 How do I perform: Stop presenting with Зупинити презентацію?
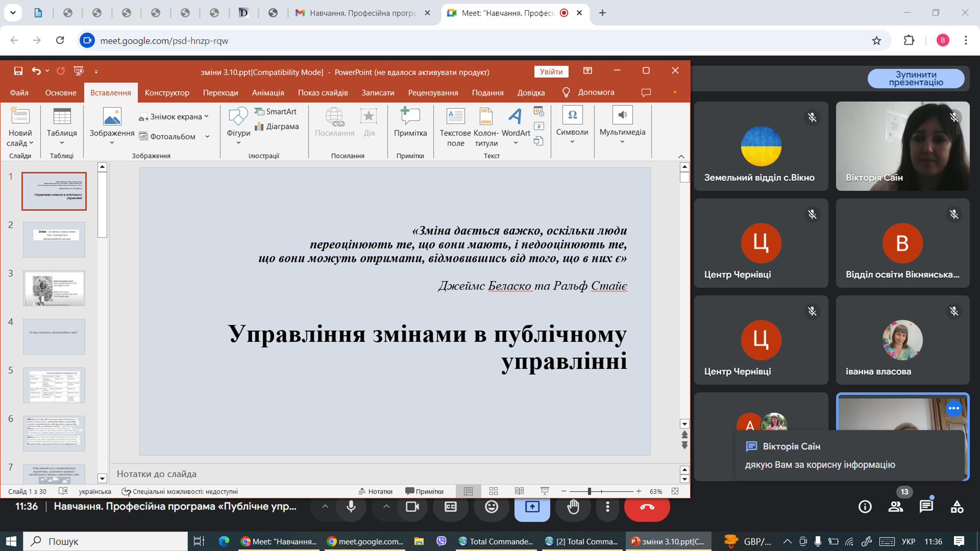915,78
